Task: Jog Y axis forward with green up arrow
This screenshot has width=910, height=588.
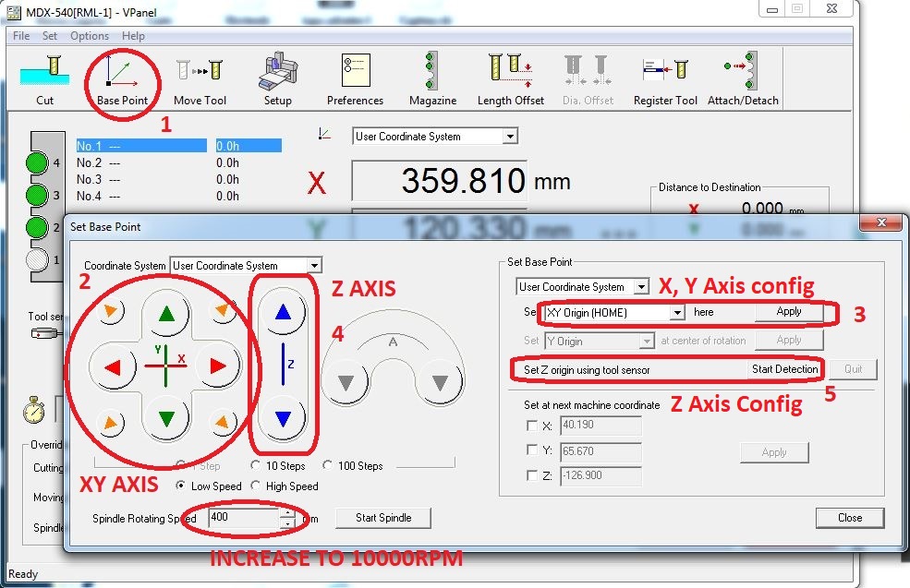Action: [x=166, y=314]
